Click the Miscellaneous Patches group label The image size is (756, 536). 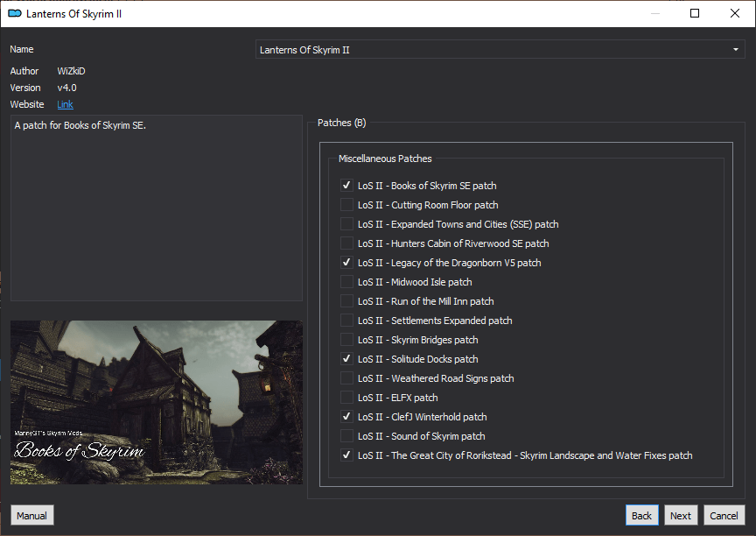pos(385,159)
